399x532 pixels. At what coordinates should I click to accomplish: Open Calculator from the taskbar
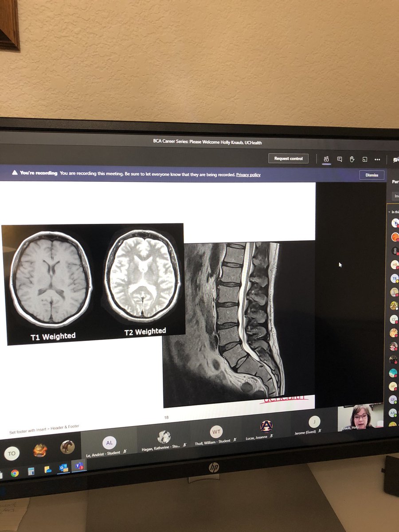tap(31, 471)
